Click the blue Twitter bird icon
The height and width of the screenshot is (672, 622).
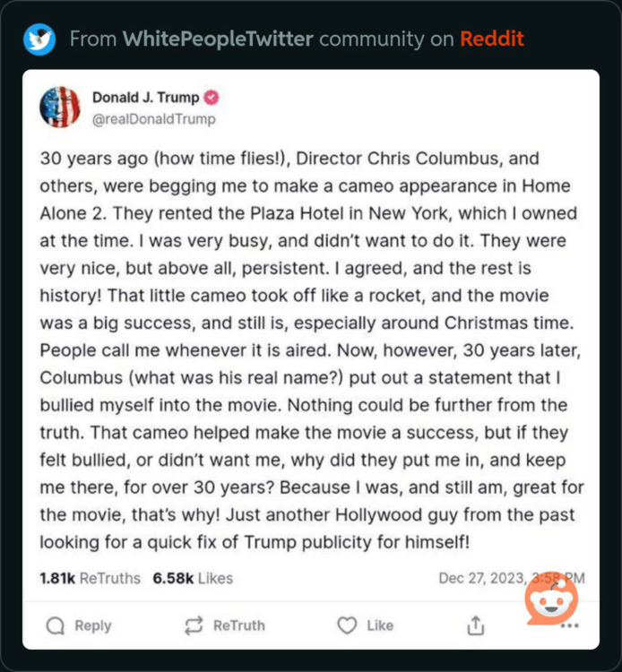pyautogui.click(x=39, y=39)
